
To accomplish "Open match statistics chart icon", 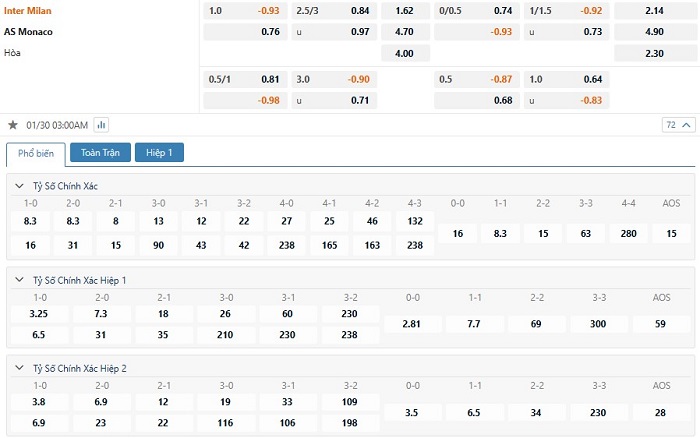I will click(x=101, y=125).
